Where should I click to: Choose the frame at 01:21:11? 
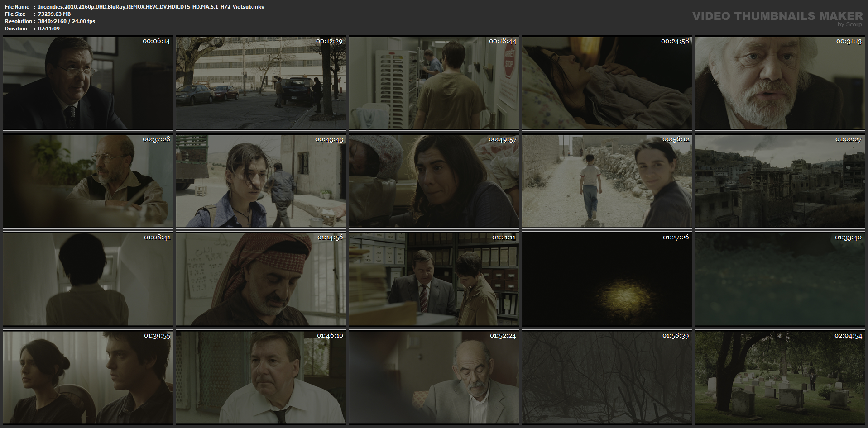(434, 279)
